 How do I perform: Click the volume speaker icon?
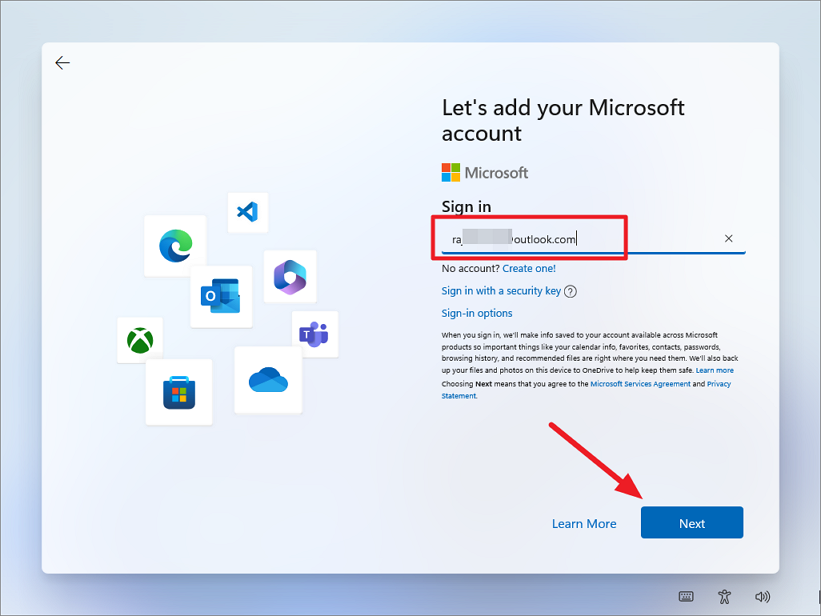click(762, 596)
